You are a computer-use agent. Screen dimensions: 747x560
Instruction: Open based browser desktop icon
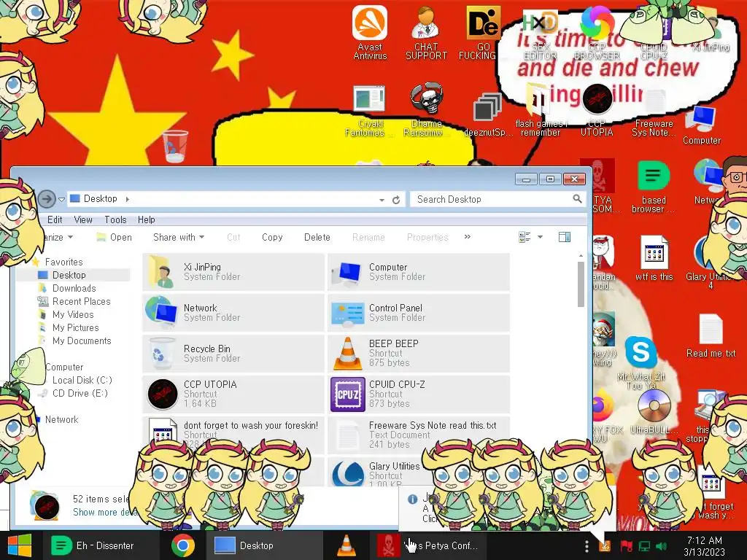click(653, 187)
